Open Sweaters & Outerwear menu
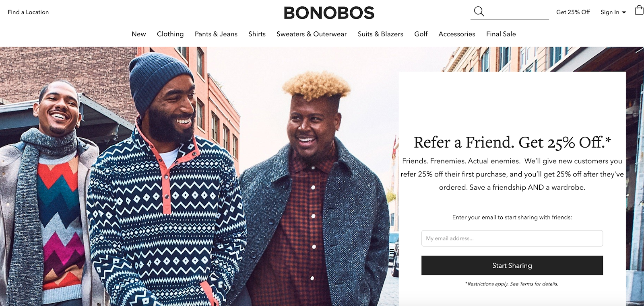644x306 pixels. tap(312, 34)
